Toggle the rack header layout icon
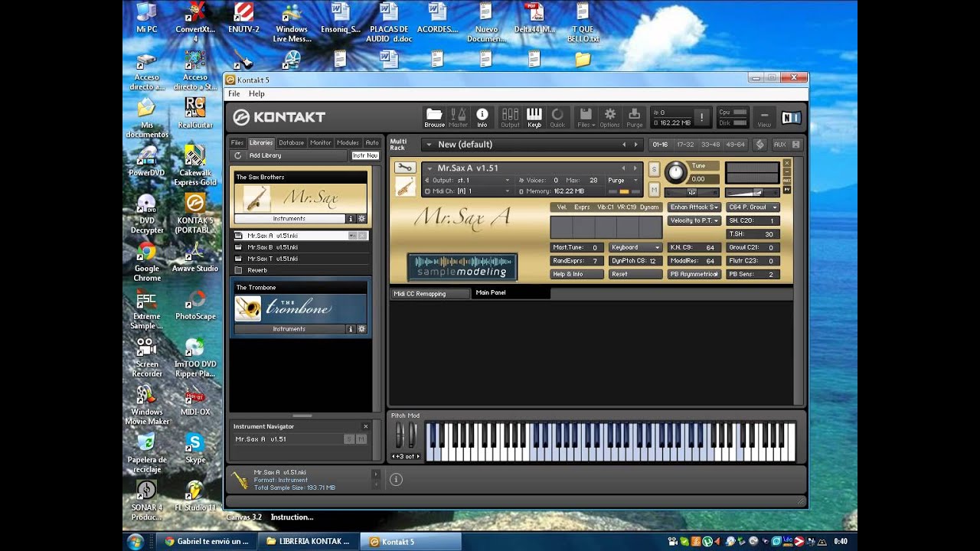980x551 pixels. pyautogui.click(x=759, y=144)
